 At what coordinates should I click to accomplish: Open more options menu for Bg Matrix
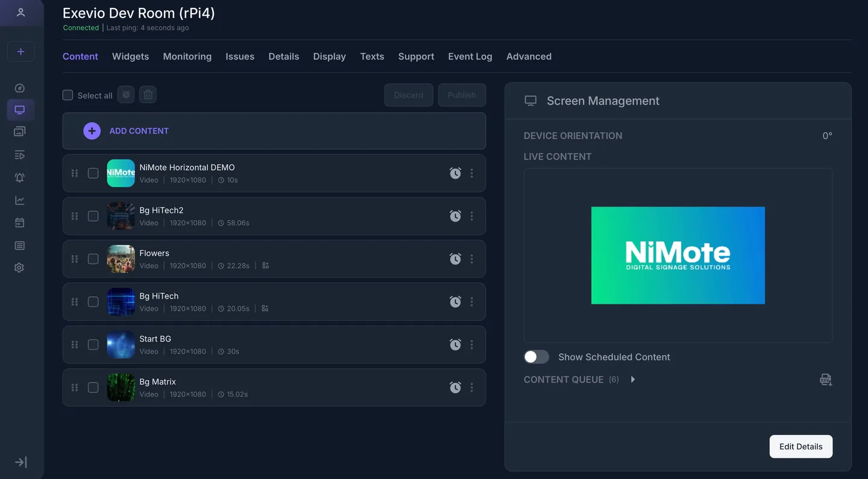(472, 387)
